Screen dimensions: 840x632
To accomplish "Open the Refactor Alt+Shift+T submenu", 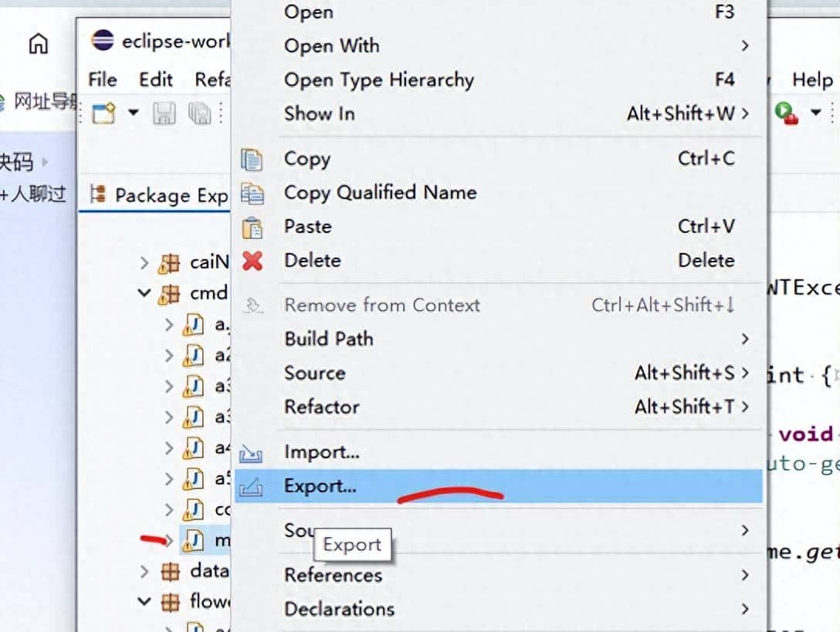I will click(x=498, y=407).
